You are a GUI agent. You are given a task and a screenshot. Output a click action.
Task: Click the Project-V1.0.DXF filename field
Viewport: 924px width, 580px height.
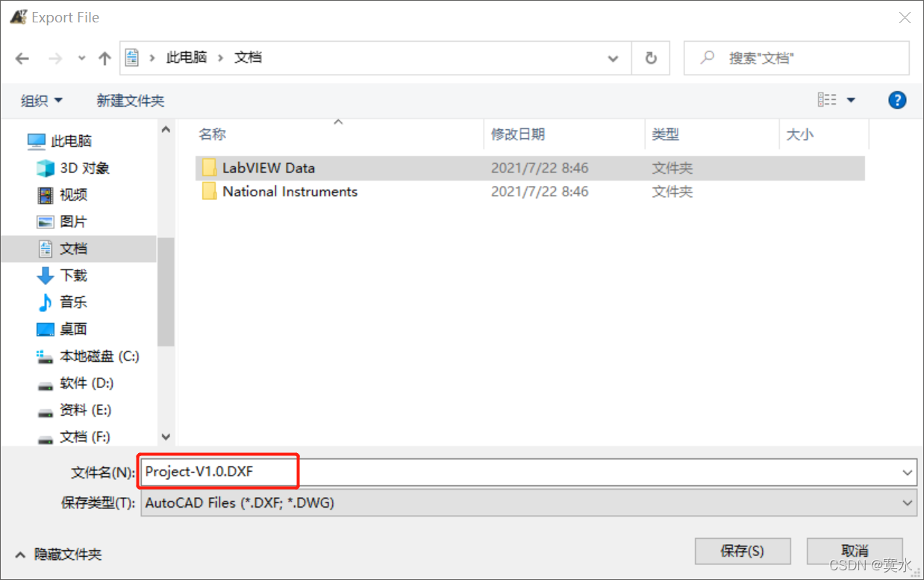(528, 472)
